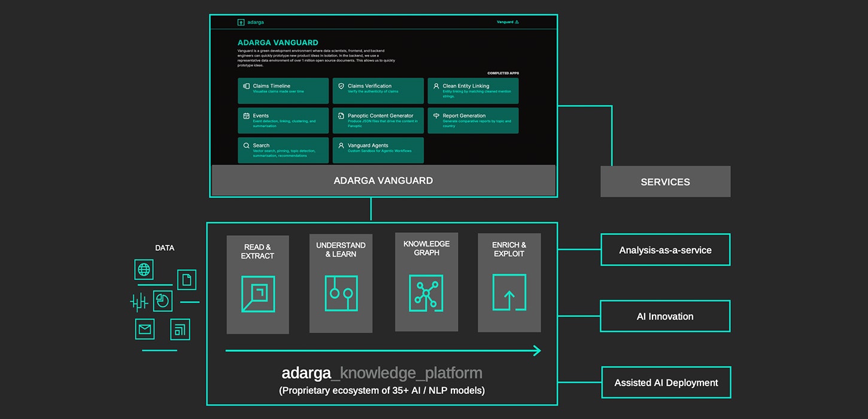Click the 'Proprietary ecosystem of 35+ AI / NLP models' text
The height and width of the screenshot is (419, 868).
pos(382,390)
